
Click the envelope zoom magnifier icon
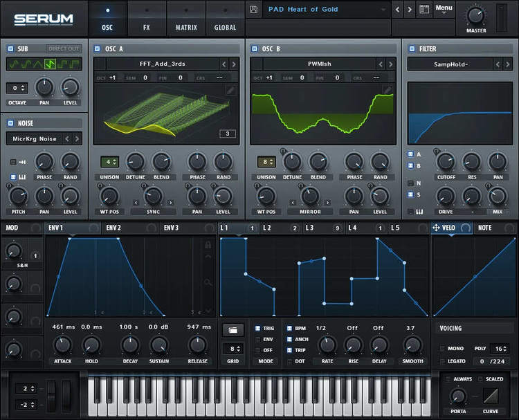coord(208,282)
